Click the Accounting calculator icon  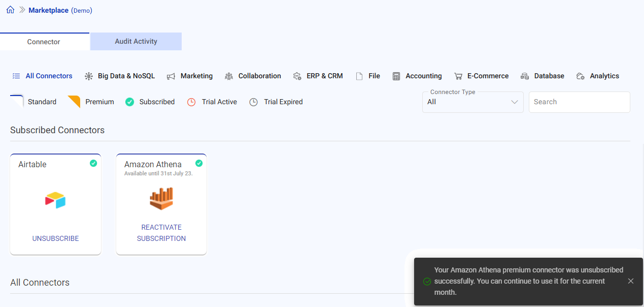click(396, 75)
